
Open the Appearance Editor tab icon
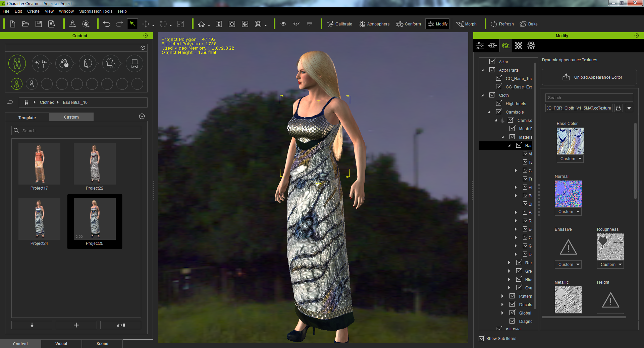pos(506,46)
